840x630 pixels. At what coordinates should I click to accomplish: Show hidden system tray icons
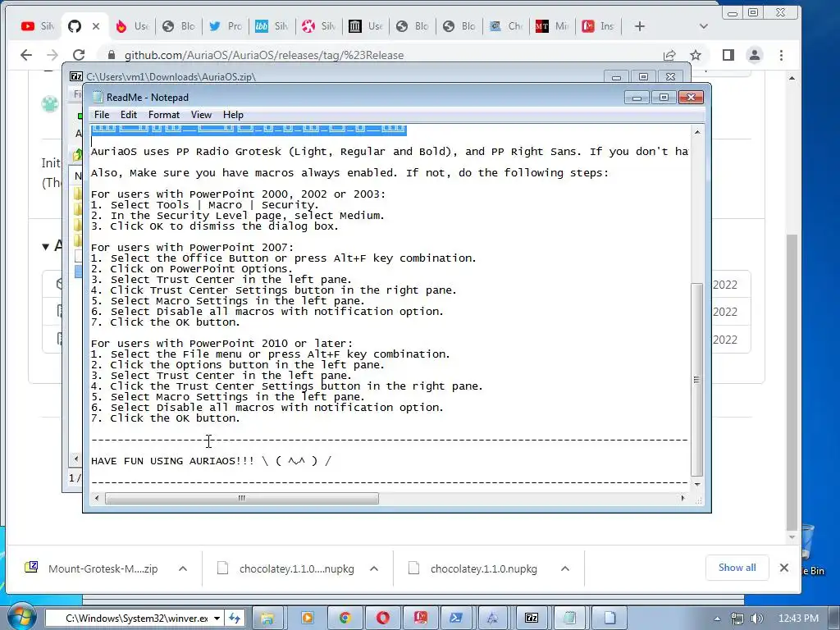[717, 619]
